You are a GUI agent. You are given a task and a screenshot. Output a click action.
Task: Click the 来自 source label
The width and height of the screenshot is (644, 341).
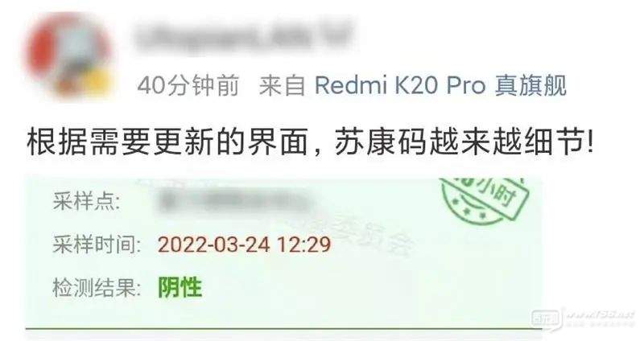pos(283,86)
